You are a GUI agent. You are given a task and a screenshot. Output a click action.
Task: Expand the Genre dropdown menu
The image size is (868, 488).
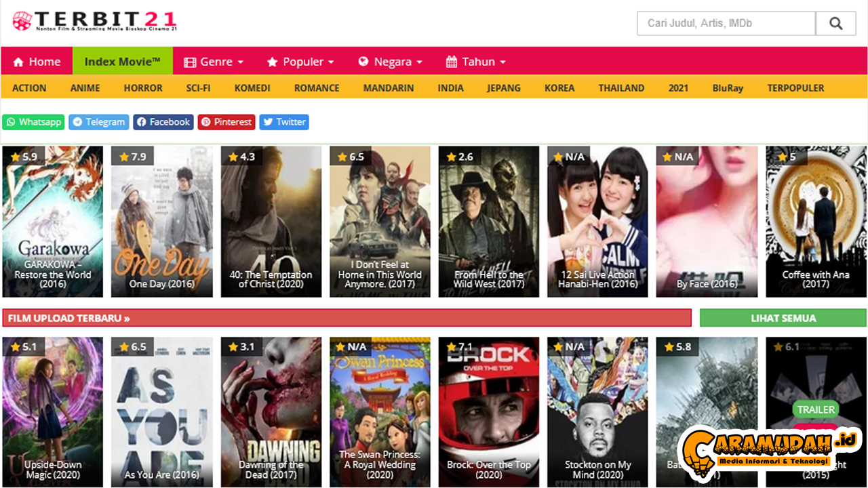click(x=214, y=62)
